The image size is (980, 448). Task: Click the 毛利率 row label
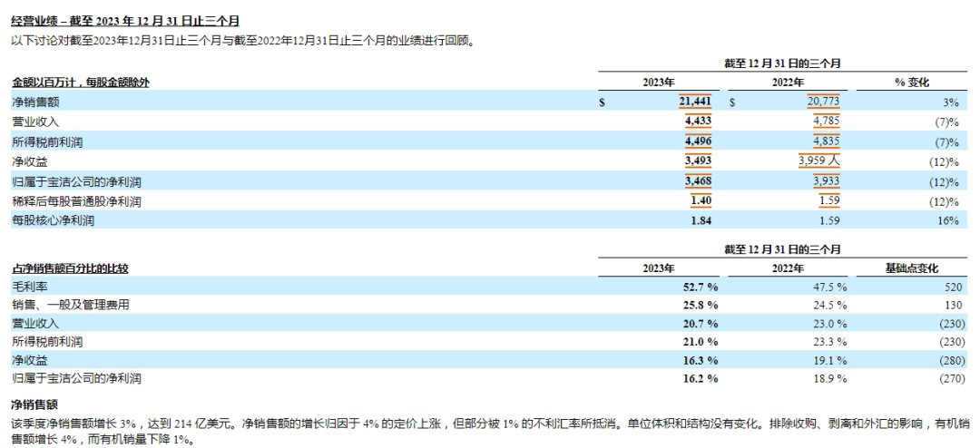(30, 287)
